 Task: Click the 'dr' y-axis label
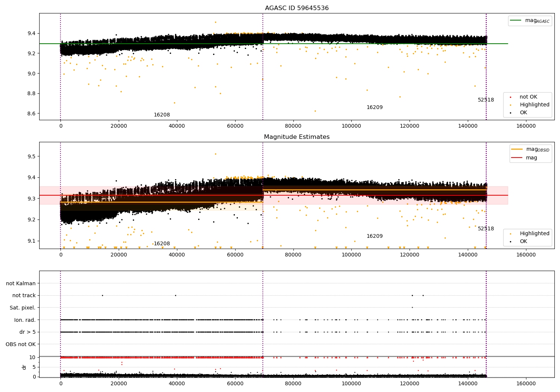(24, 367)
